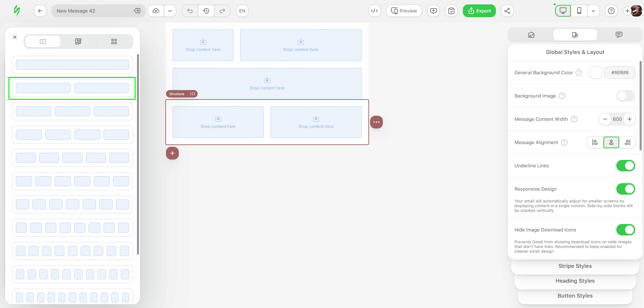Edit the #f6f6f6 color value field
This screenshot has height=308, width=644.
coord(620,73)
